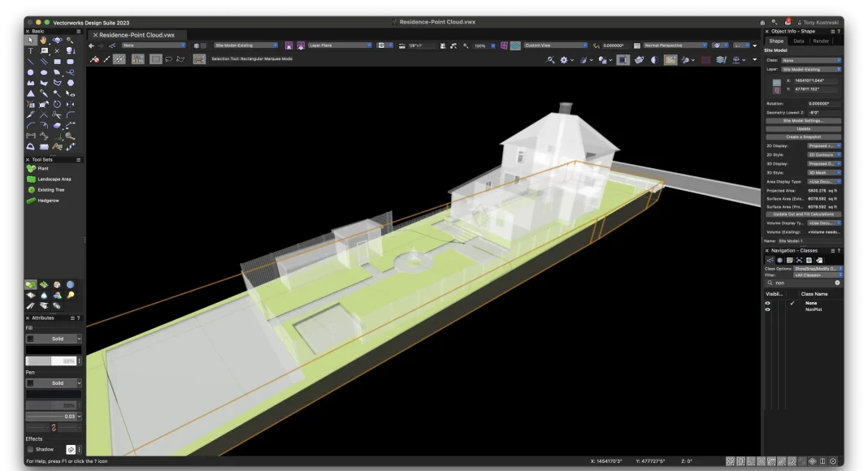Open the Normal Perspective projection dropdown
Screen dimensions: 868x471
(x=676, y=45)
